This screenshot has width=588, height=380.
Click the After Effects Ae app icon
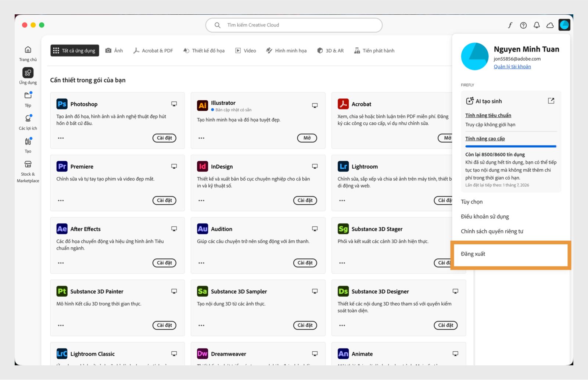coord(62,229)
